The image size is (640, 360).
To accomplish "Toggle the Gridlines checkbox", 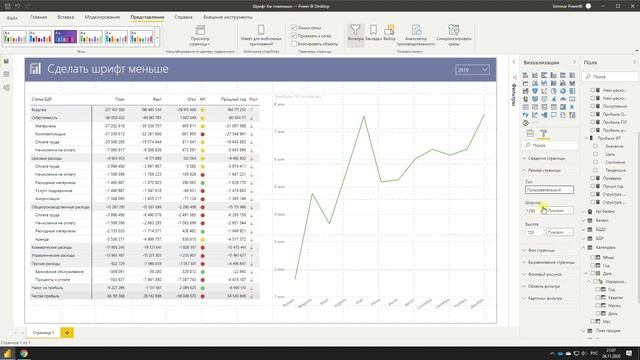I will (x=294, y=28).
